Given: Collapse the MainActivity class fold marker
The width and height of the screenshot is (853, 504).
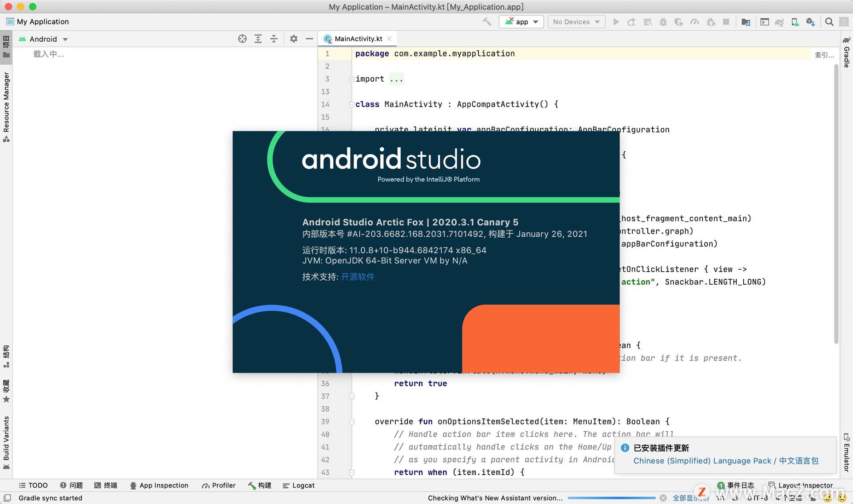Looking at the screenshot, I should pos(351,105).
